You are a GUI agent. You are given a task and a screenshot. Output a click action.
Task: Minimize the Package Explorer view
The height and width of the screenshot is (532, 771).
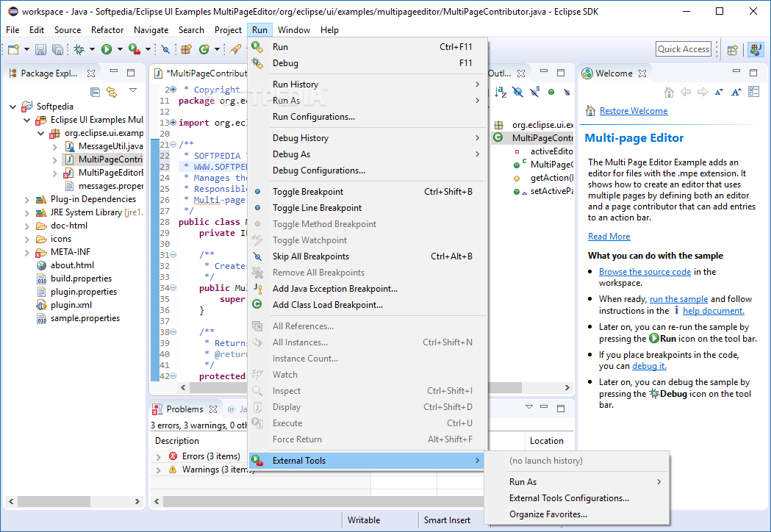pos(114,72)
